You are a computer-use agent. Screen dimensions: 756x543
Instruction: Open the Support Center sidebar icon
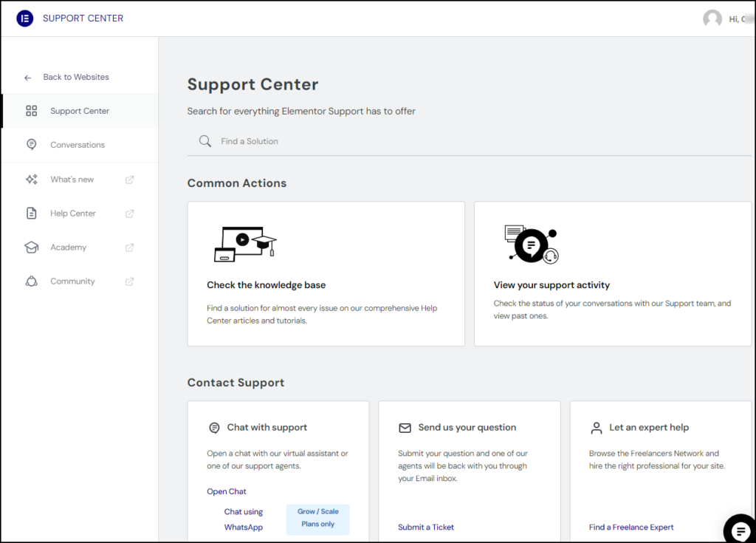pos(31,111)
